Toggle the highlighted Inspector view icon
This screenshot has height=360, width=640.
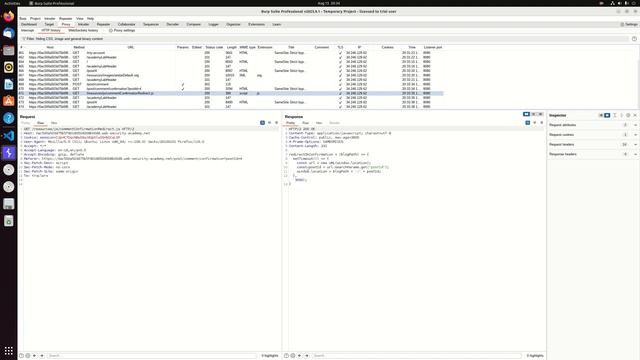[x=607, y=116]
